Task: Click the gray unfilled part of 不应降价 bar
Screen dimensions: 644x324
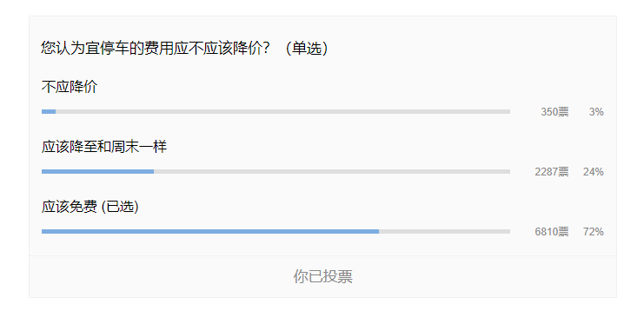Action: tap(283, 112)
